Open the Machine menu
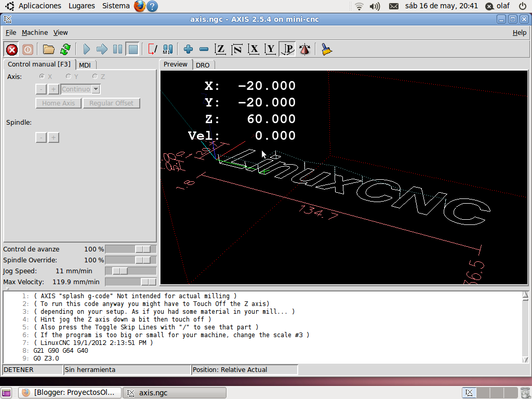The image size is (532, 399). click(35, 33)
